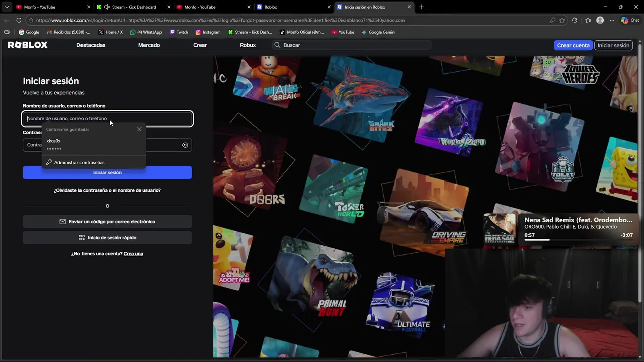Open the Instagram bookmark
Image resolution: width=644 pixels, height=362 pixels.
208,32
